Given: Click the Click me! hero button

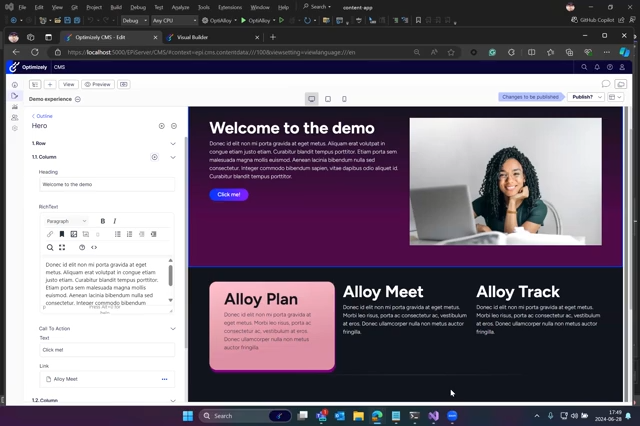Looking at the screenshot, I should click(229, 195).
